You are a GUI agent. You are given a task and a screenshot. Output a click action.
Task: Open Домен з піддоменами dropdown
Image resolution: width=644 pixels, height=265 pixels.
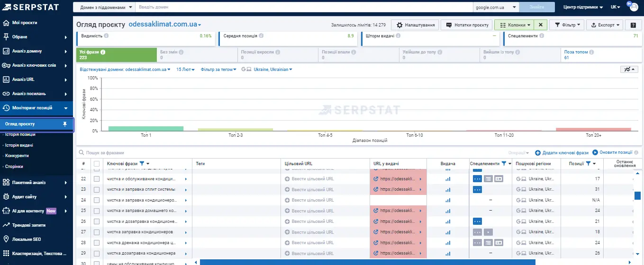tap(104, 8)
